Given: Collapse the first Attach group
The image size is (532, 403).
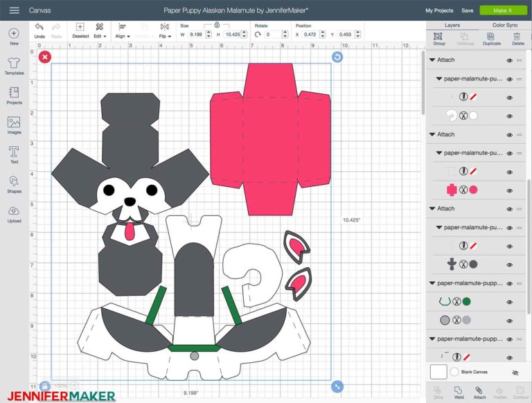Looking at the screenshot, I should [x=432, y=60].
